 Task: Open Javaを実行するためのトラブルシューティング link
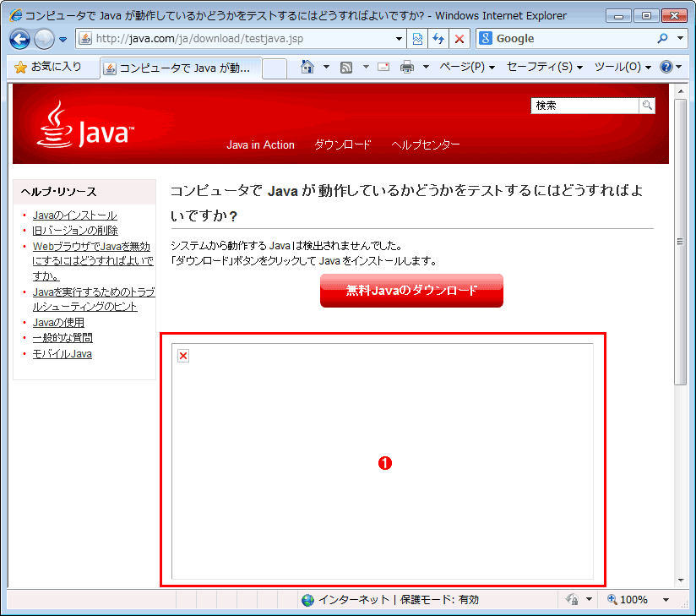pos(94,299)
